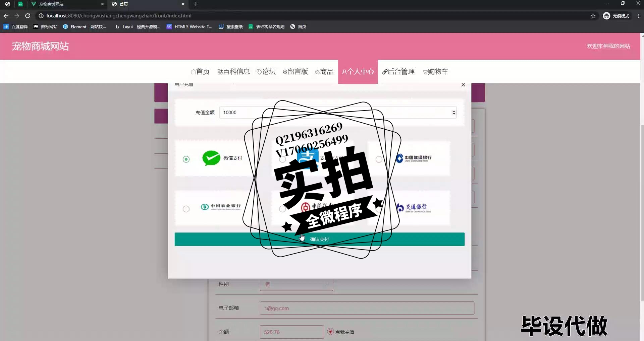Open the Layui bookmark
644x341 pixels.
point(138,26)
